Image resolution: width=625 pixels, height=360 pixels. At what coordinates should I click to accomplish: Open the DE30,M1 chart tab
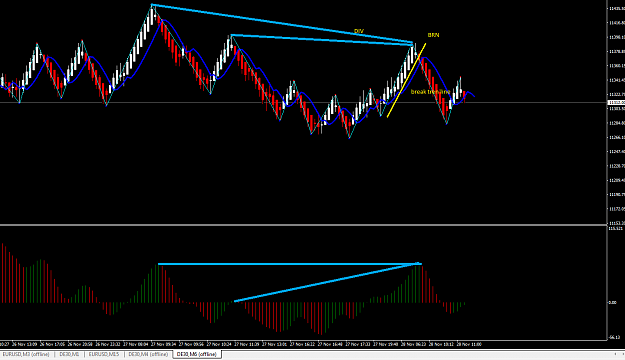click(x=69, y=354)
